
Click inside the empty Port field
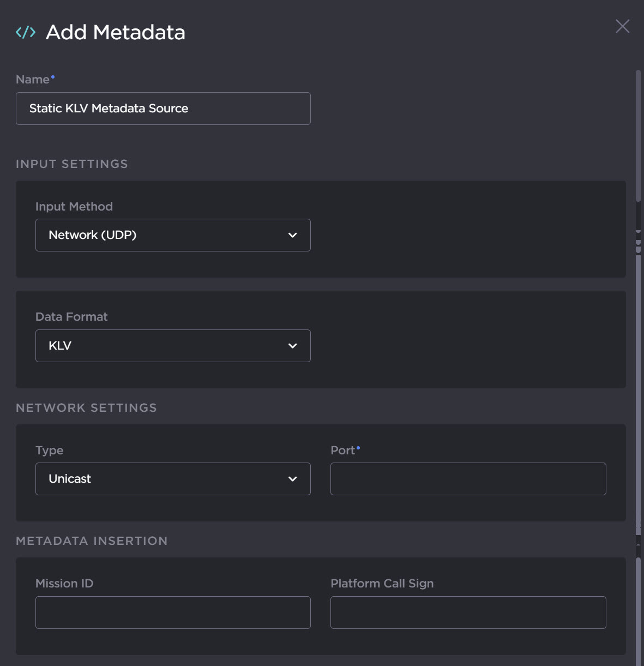tap(467, 478)
